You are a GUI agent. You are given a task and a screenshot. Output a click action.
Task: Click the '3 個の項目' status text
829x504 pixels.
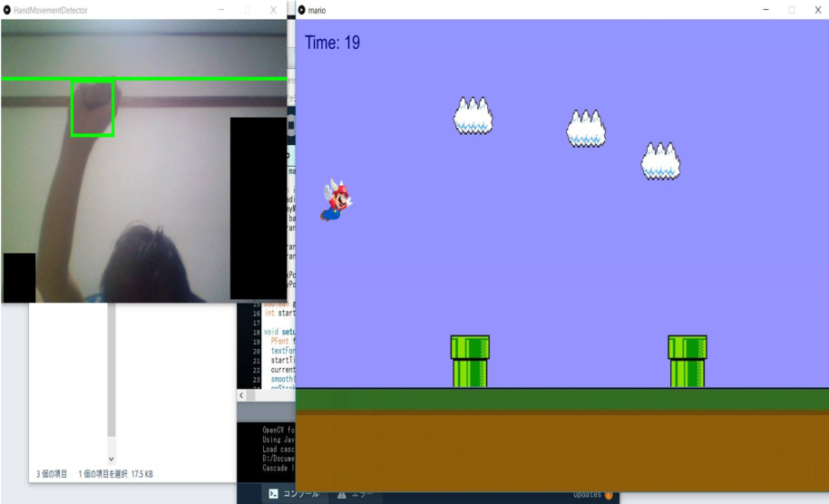click(52, 474)
